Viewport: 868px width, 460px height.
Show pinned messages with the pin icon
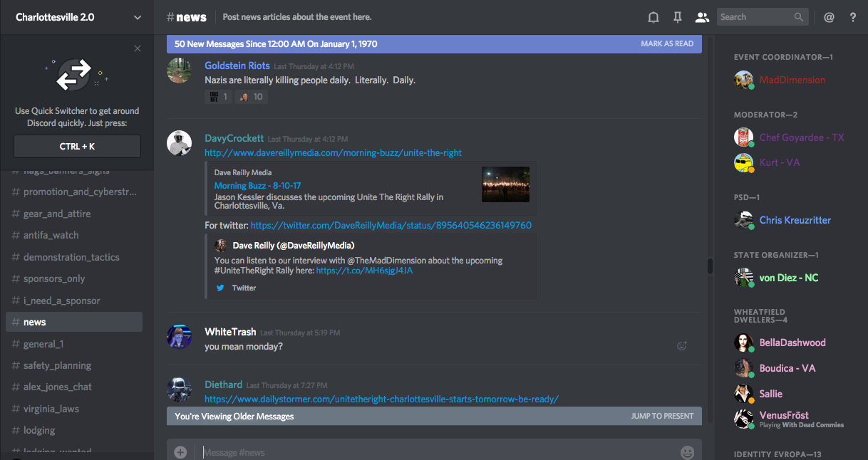677,17
